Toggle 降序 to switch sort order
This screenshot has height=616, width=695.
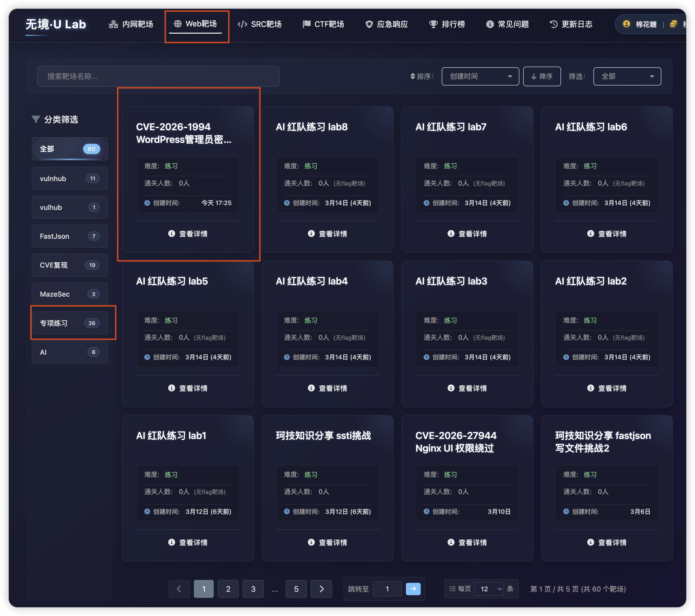[x=542, y=76]
